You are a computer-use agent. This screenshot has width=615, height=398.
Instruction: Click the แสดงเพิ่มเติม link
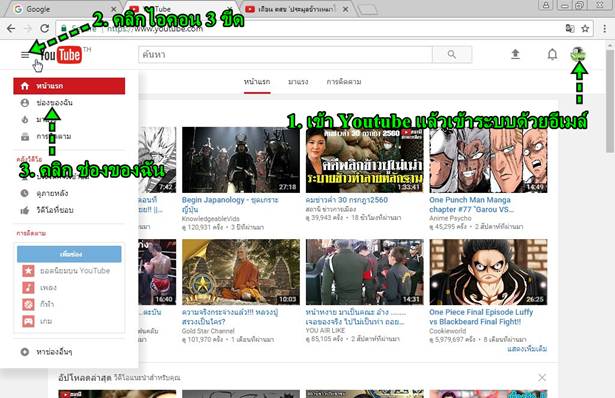pyautogui.click(x=527, y=349)
